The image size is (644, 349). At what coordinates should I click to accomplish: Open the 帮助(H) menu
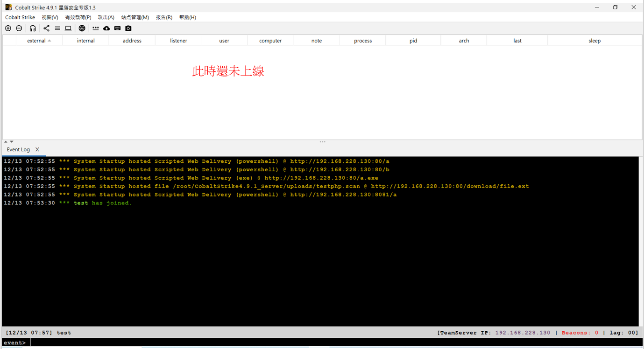188,17
